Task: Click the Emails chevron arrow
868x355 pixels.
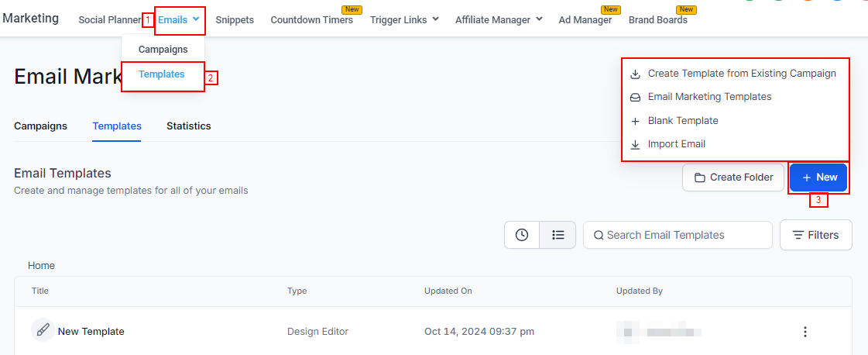Action: point(196,19)
